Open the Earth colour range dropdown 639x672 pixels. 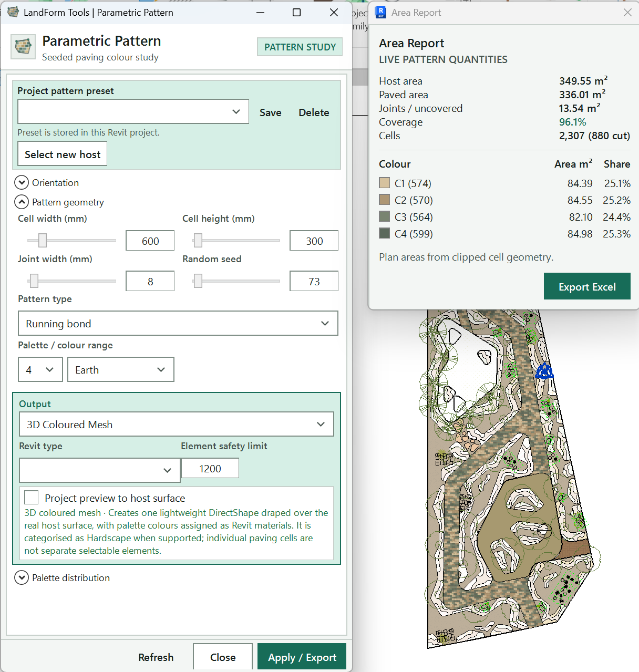pos(121,369)
